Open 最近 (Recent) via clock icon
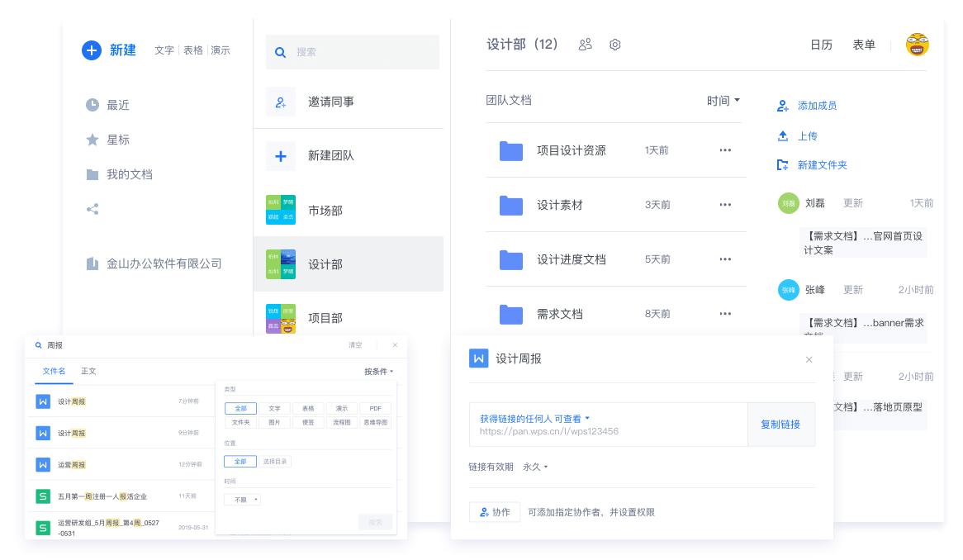This screenshot has width=963, height=560. (93, 105)
